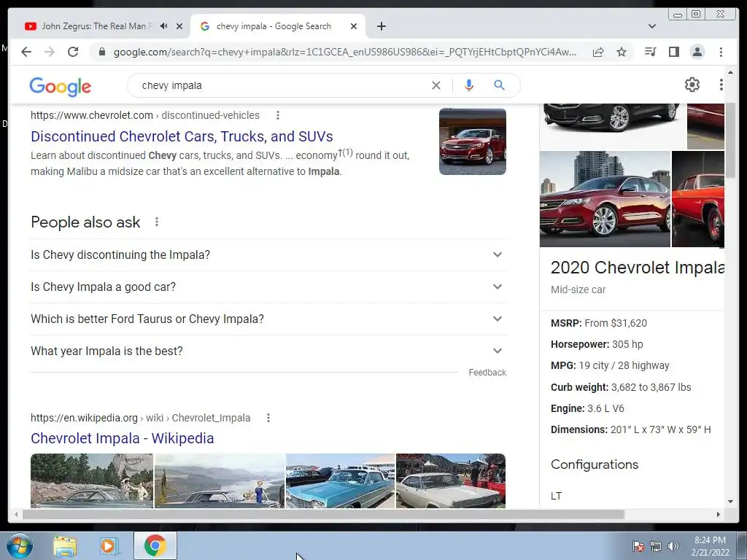Open Chrome's three-dot menu
Image resolution: width=747 pixels, height=560 pixels.
pyautogui.click(x=721, y=52)
